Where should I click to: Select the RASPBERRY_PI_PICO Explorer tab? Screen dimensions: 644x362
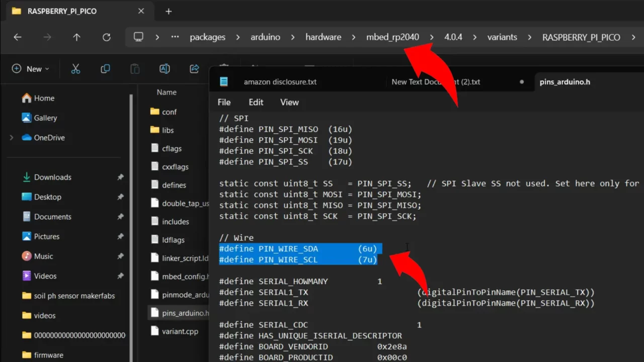79,11
